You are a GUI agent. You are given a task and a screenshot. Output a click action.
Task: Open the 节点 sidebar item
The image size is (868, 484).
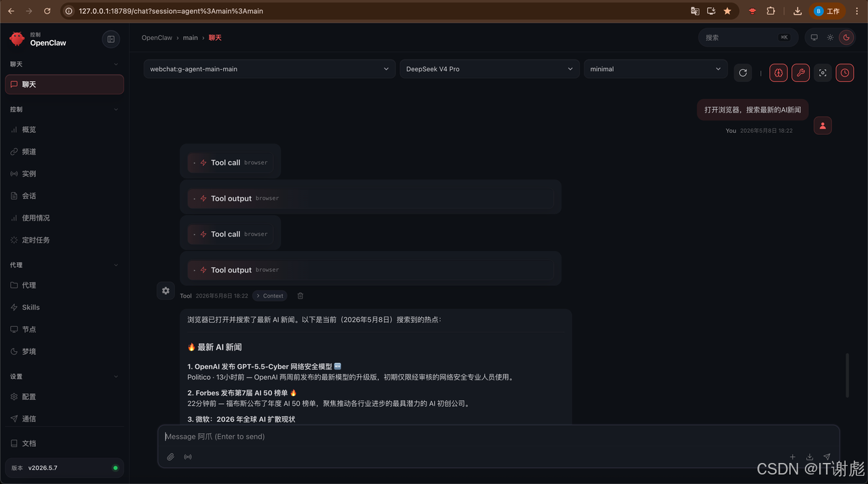[x=64, y=329]
